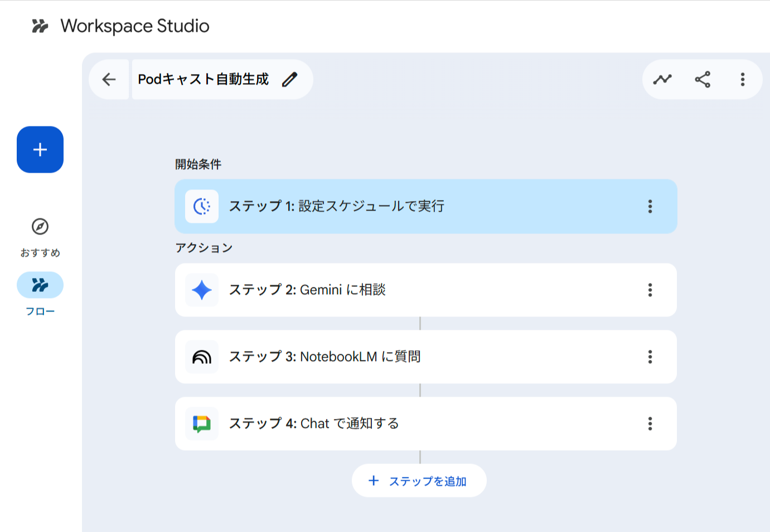Click the ステップを追加 button
Screen dimensions: 770x532
click(419, 481)
